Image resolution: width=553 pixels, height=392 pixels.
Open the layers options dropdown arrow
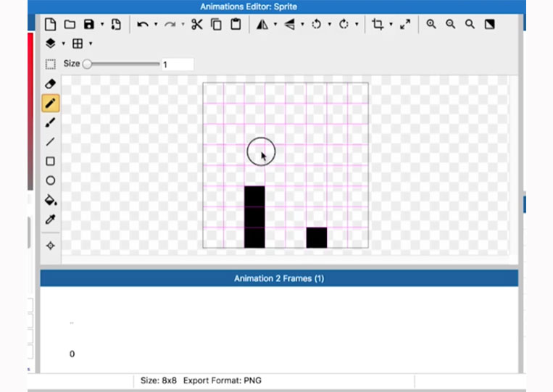(64, 43)
